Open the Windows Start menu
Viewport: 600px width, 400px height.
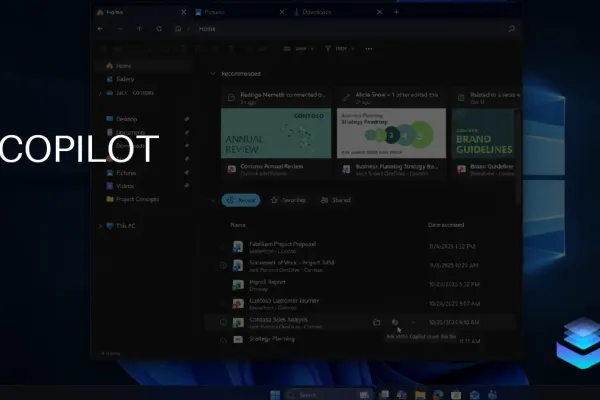275,395
